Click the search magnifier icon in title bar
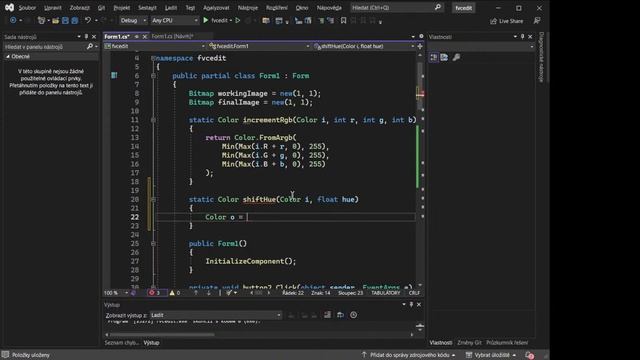The image size is (640, 360). (438, 7)
